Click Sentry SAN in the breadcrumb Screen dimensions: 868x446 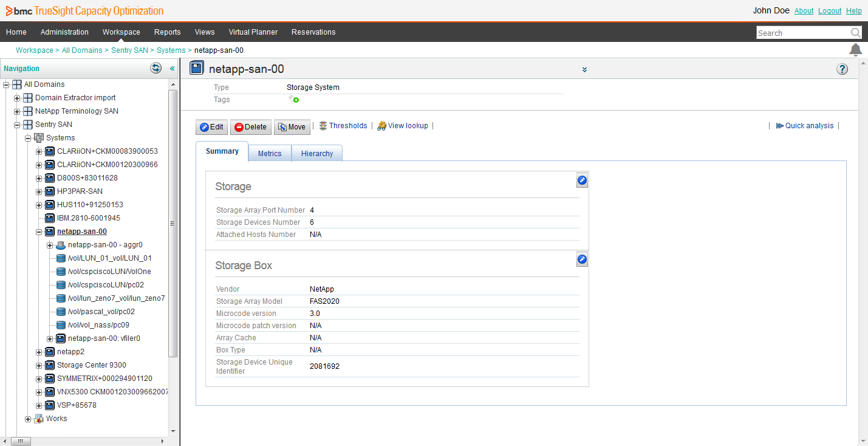pos(129,50)
